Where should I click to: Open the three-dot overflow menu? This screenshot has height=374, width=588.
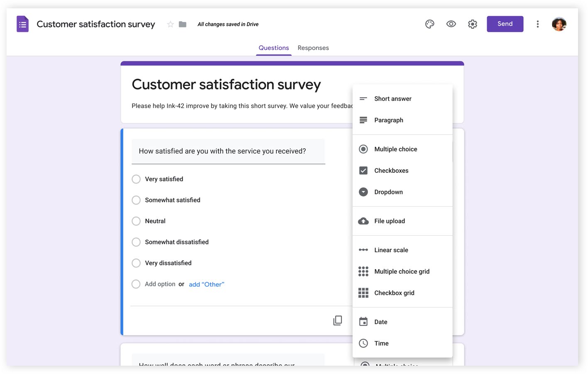538,24
